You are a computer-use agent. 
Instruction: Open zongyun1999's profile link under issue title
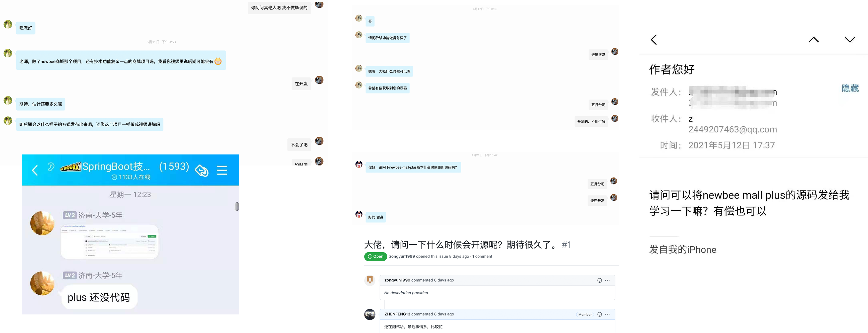[x=402, y=257]
